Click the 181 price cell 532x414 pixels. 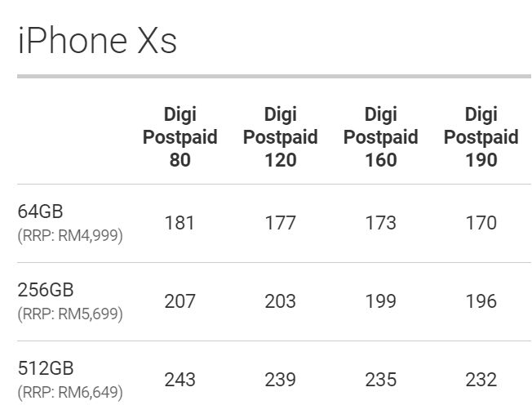[x=180, y=222]
